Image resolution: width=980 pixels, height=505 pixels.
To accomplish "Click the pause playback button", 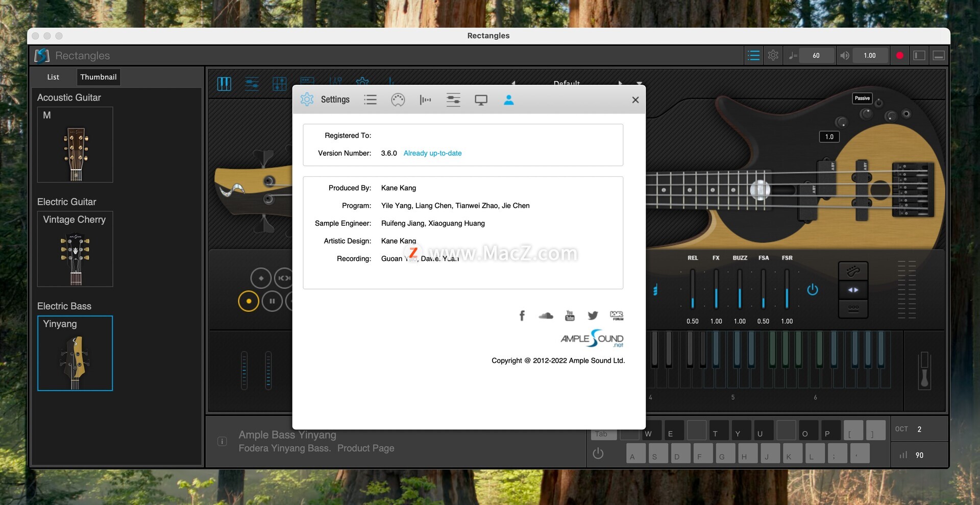I will click(272, 301).
